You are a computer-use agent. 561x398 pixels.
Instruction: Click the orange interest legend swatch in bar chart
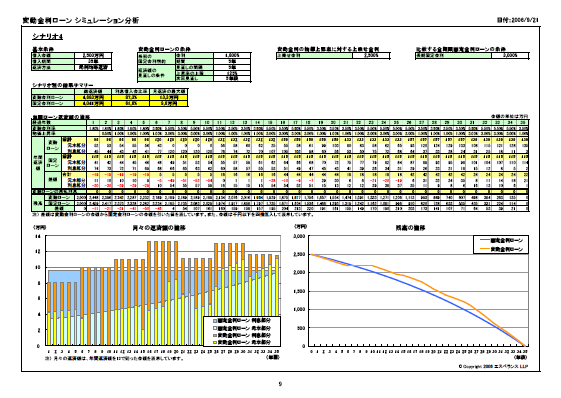coord(215,335)
